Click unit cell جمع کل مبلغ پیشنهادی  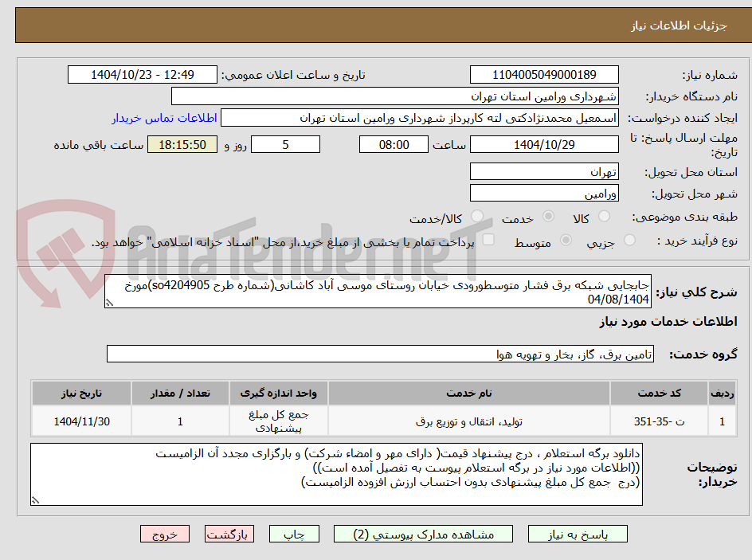pos(279,421)
